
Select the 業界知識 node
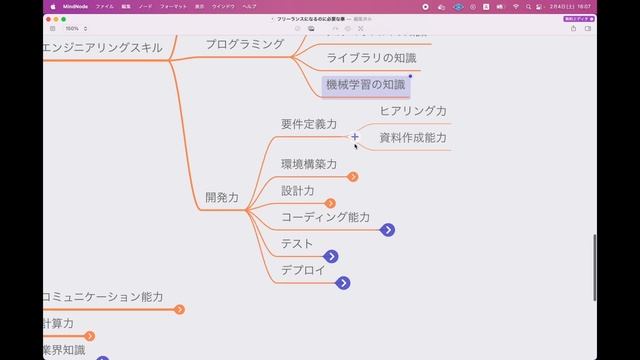click(64, 350)
